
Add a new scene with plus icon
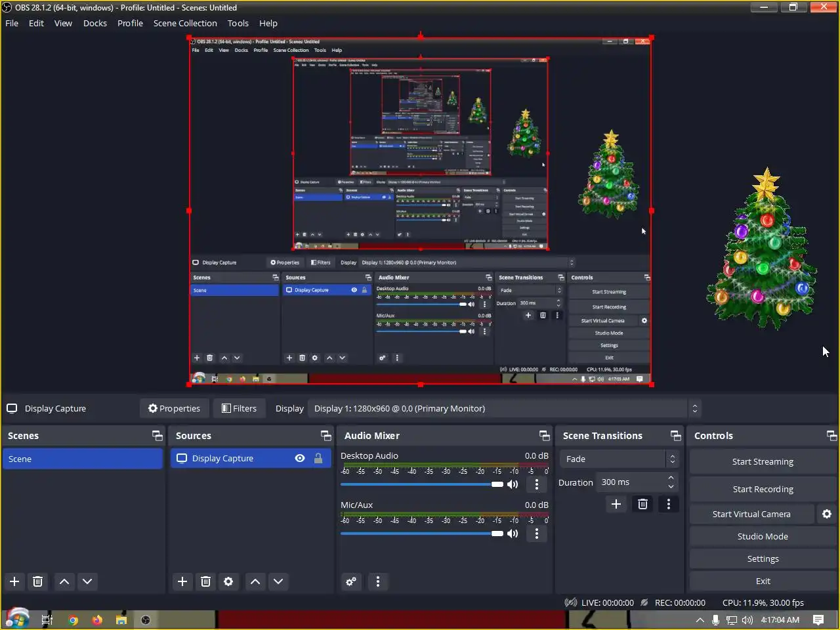14,581
